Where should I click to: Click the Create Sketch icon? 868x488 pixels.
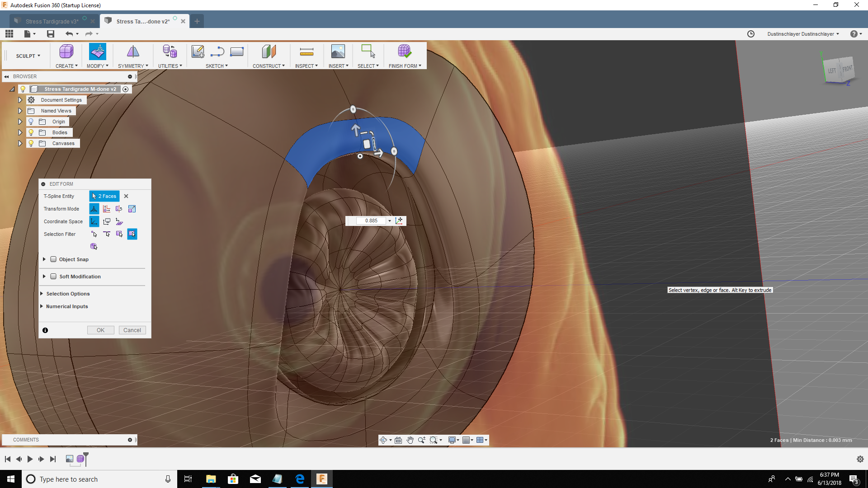click(x=198, y=52)
